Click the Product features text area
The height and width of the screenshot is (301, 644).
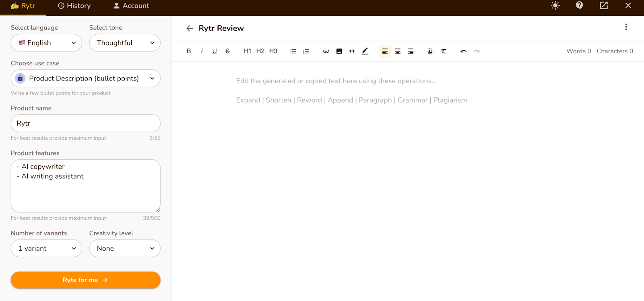point(86,186)
